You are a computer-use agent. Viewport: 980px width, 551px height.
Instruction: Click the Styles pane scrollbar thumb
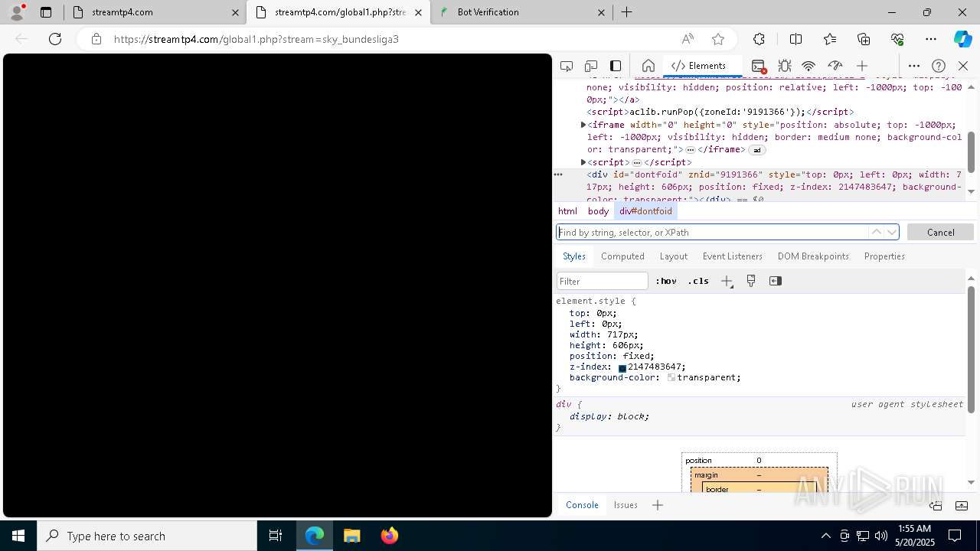click(x=971, y=349)
